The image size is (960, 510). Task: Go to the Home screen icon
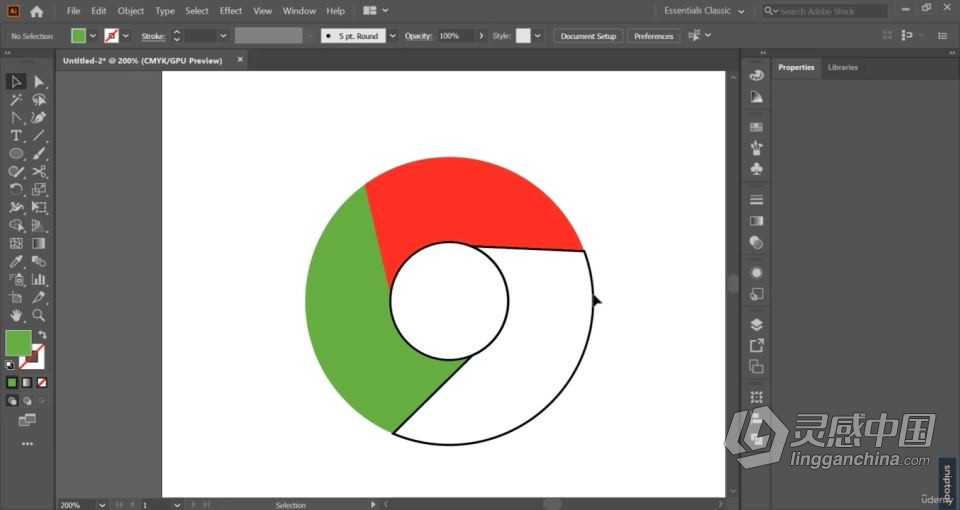click(x=37, y=11)
